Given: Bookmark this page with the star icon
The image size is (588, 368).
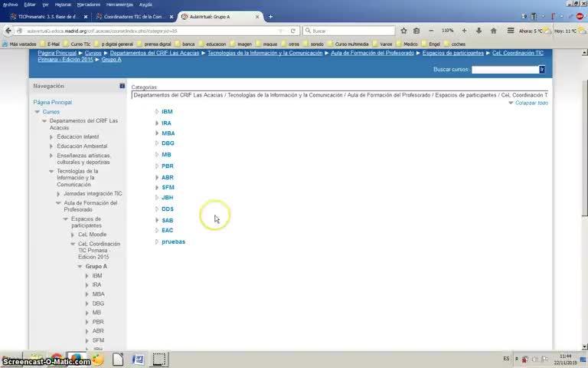Looking at the screenshot, I should point(403,31).
